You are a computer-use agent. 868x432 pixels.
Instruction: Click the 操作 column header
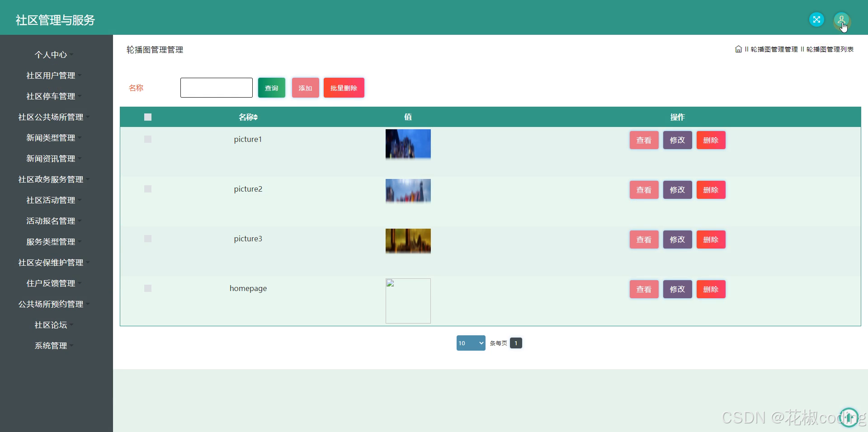point(677,117)
